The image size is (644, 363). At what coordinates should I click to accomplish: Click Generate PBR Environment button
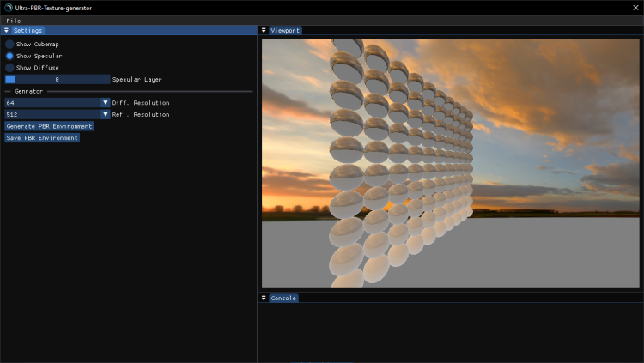point(49,126)
